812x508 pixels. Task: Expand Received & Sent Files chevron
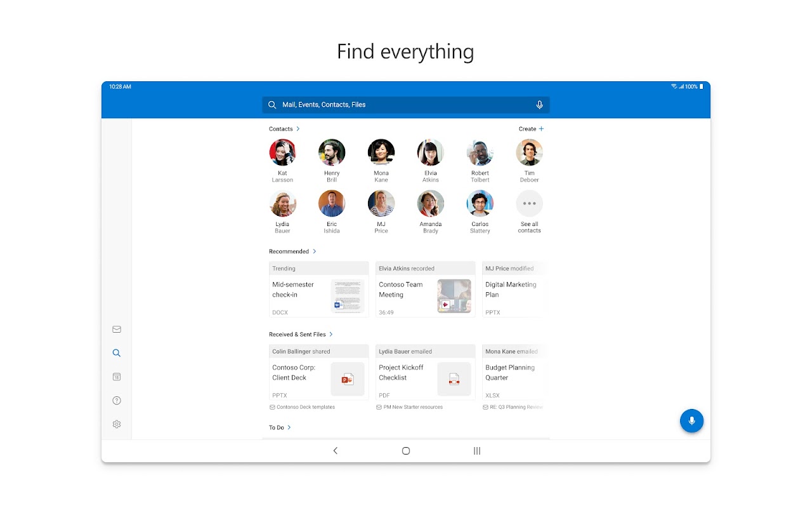tap(331, 335)
